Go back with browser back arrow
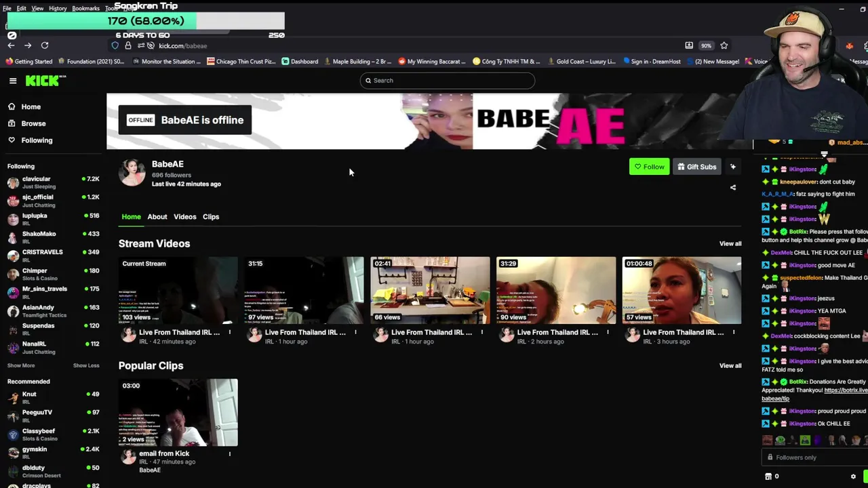Screen dimensions: 868x488 11,45
